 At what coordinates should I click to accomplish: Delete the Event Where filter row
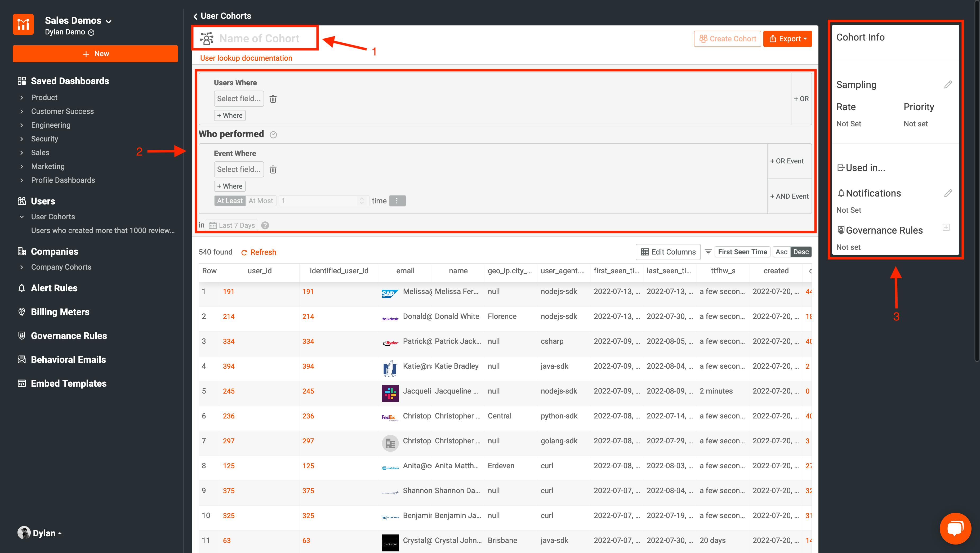click(273, 170)
